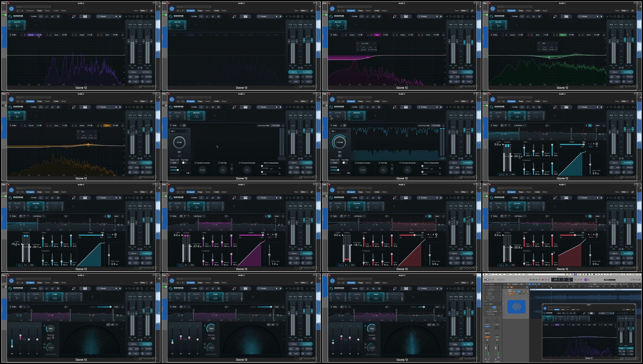Click Gain link icon in +13.6 dB Maximizer frame

pos(340,156)
